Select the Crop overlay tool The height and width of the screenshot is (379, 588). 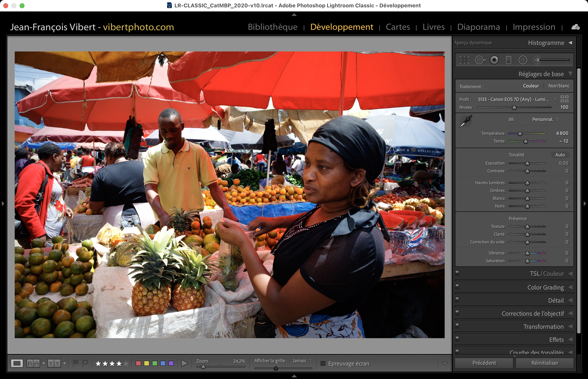464,60
